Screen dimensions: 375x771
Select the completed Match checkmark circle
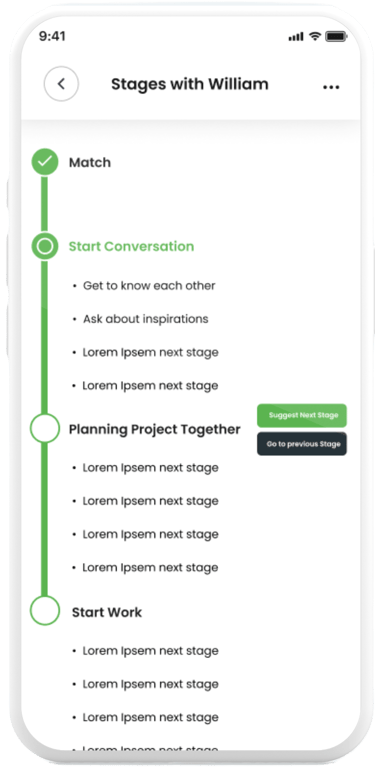45,162
